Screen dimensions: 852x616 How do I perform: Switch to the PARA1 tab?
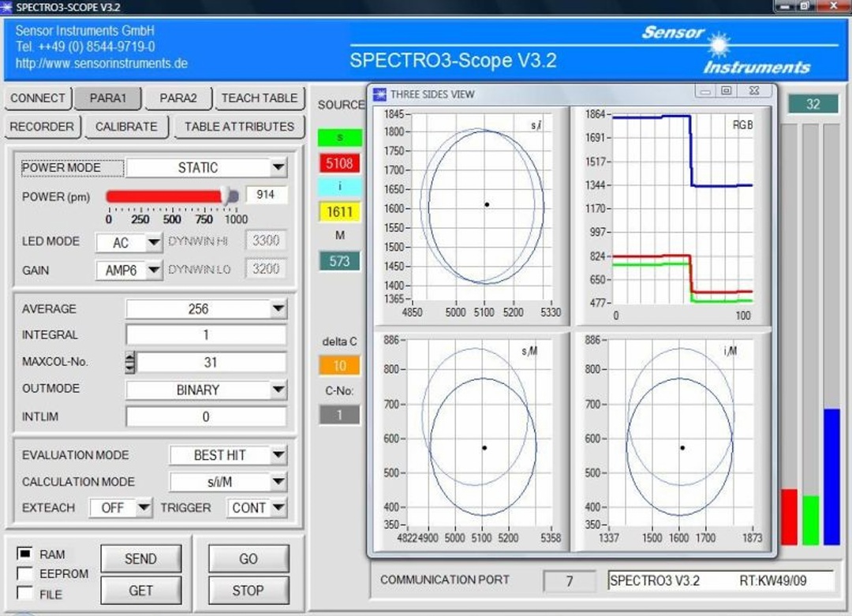point(107,99)
